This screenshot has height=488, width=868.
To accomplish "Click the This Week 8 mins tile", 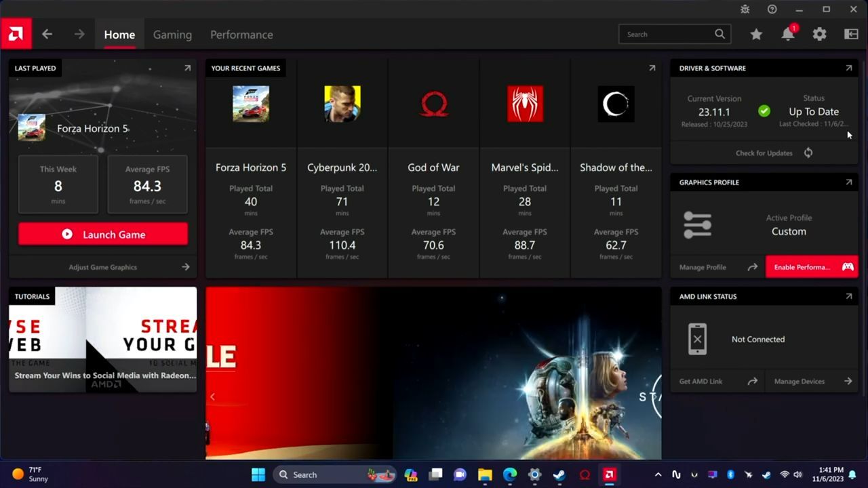I will point(58,184).
